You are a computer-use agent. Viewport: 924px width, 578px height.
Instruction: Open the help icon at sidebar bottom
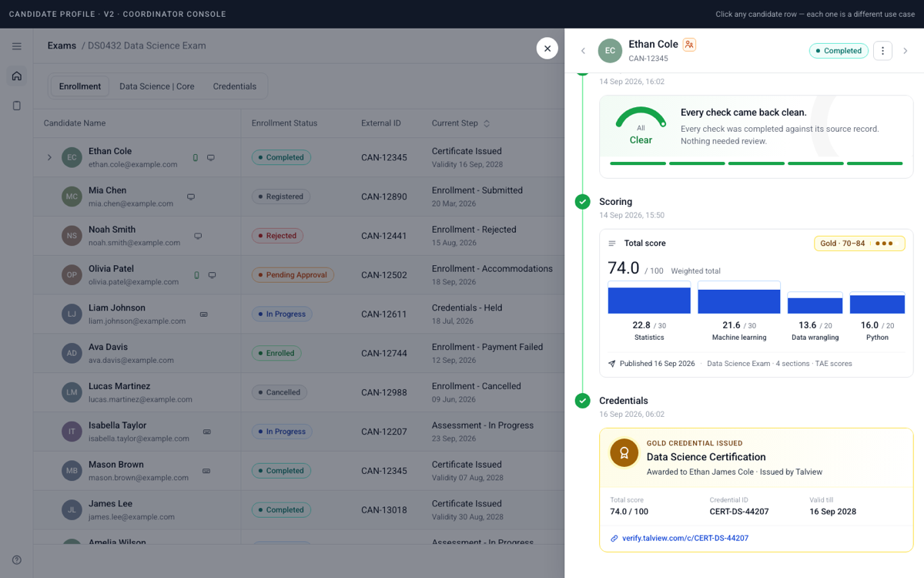click(17, 560)
